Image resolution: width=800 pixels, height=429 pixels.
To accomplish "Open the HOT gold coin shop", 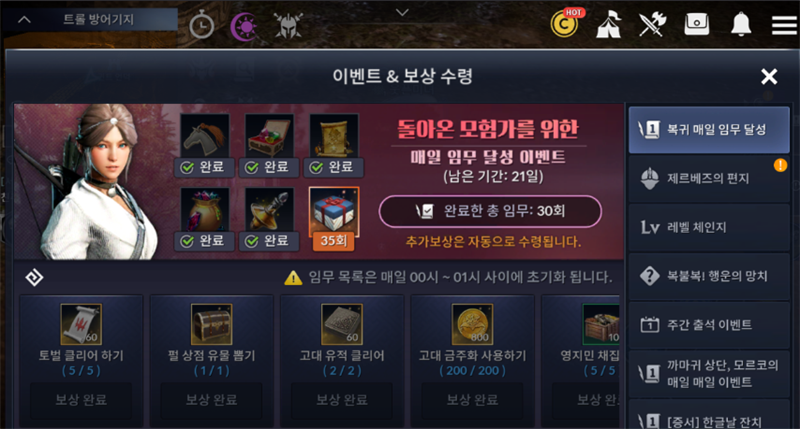I will tap(566, 23).
